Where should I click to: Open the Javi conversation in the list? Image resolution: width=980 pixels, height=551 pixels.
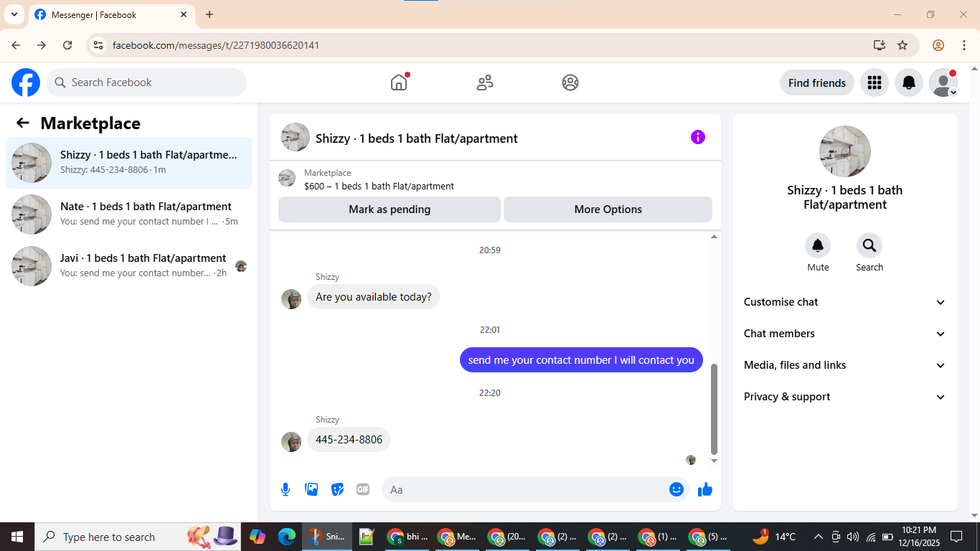[129, 266]
